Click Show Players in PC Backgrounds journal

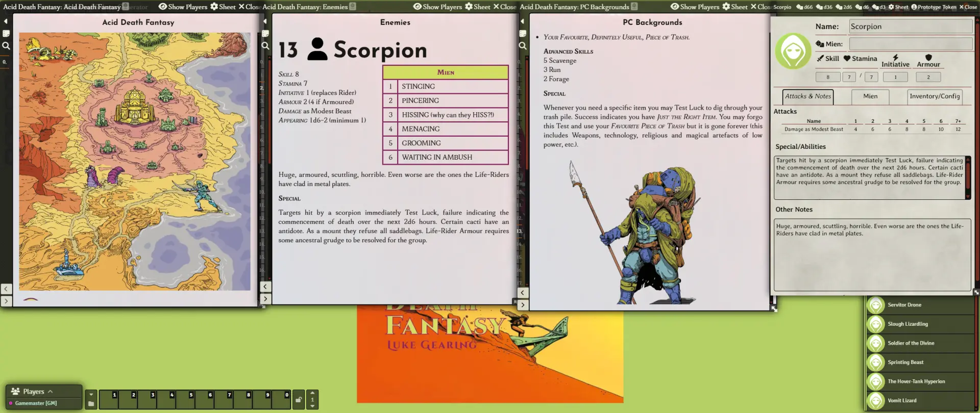point(695,7)
